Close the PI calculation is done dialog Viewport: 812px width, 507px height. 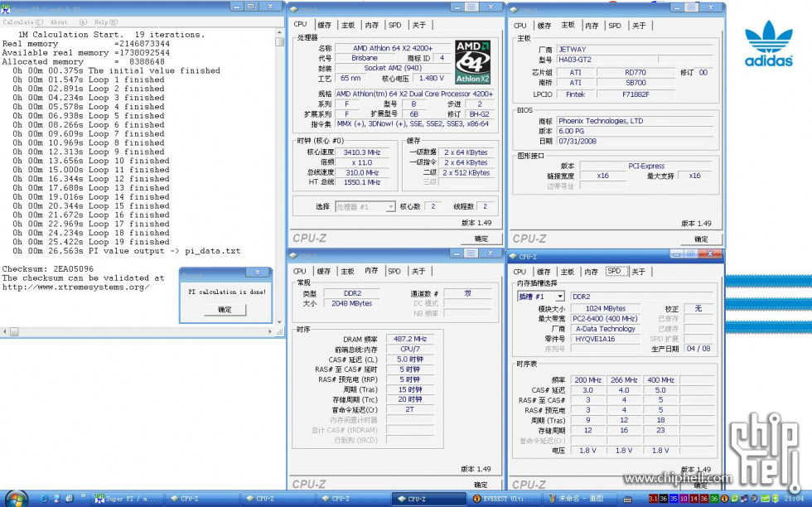pyautogui.click(x=258, y=273)
